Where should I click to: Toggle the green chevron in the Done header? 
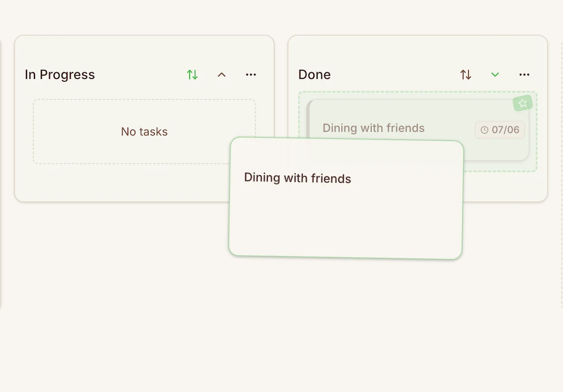click(495, 75)
